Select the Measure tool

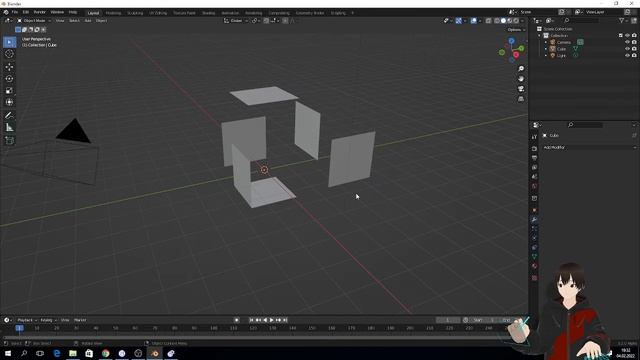(x=9, y=128)
